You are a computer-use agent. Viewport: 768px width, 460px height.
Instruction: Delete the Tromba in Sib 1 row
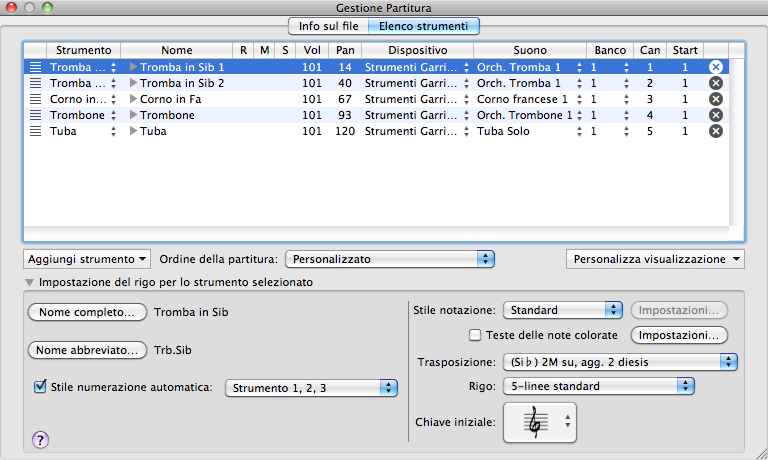tap(716, 67)
